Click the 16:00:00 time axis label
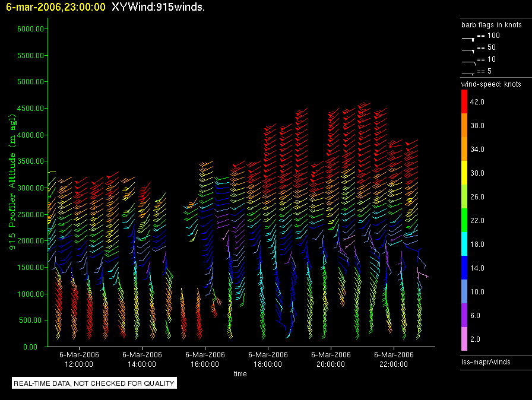This screenshot has width=532, height=400. [205, 359]
